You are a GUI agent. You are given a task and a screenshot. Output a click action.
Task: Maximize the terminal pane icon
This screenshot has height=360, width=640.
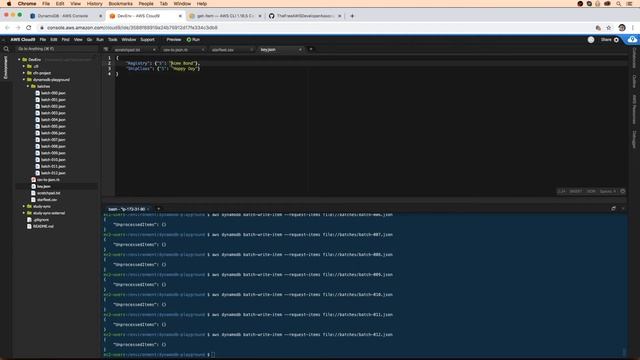pos(613,209)
